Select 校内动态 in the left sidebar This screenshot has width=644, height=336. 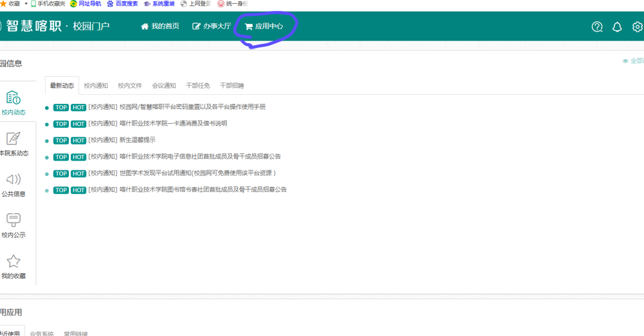pyautogui.click(x=14, y=103)
